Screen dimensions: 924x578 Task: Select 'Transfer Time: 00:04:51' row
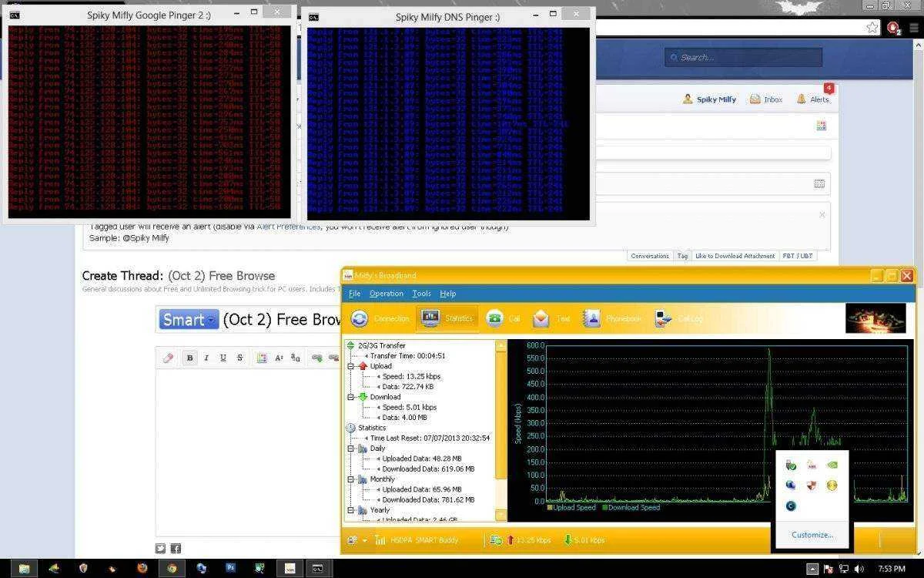click(x=407, y=356)
